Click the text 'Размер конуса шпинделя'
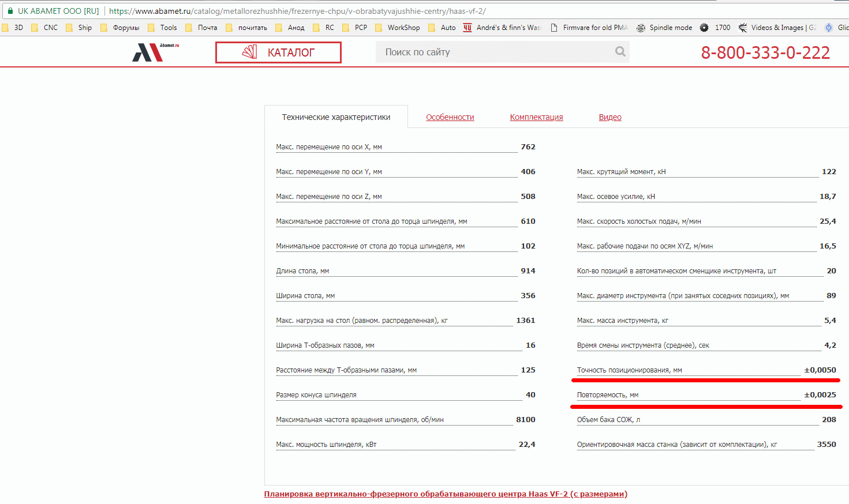 316,395
